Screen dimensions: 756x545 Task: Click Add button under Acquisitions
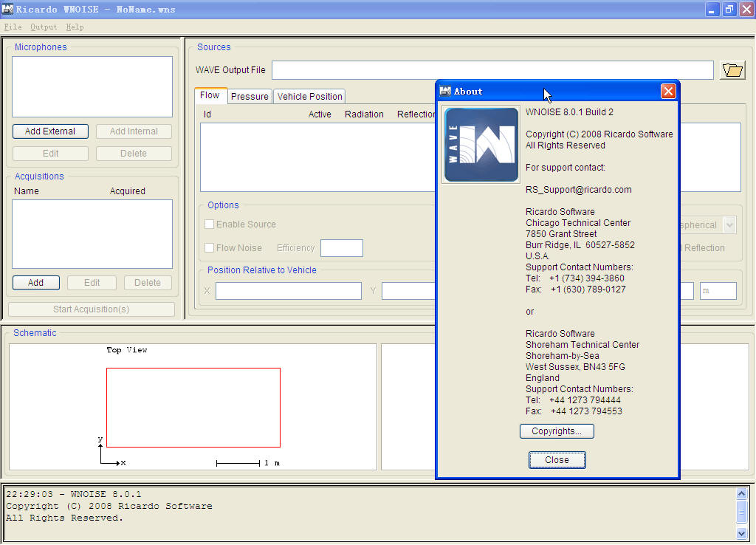(x=35, y=283)
